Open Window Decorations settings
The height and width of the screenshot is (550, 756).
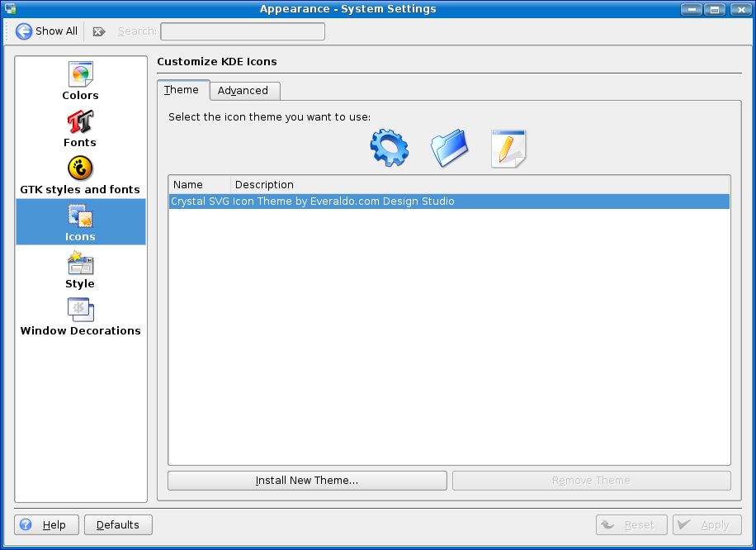pos(80,316)
